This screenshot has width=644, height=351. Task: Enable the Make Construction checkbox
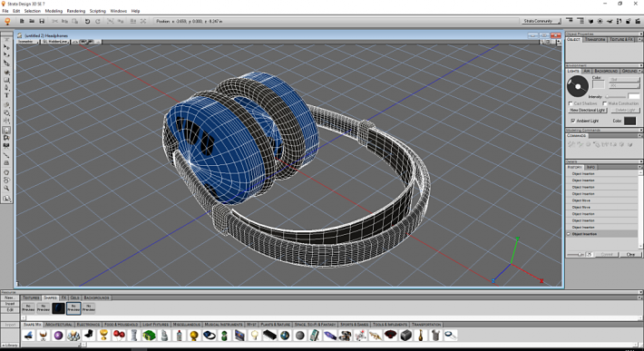[605, 103]
